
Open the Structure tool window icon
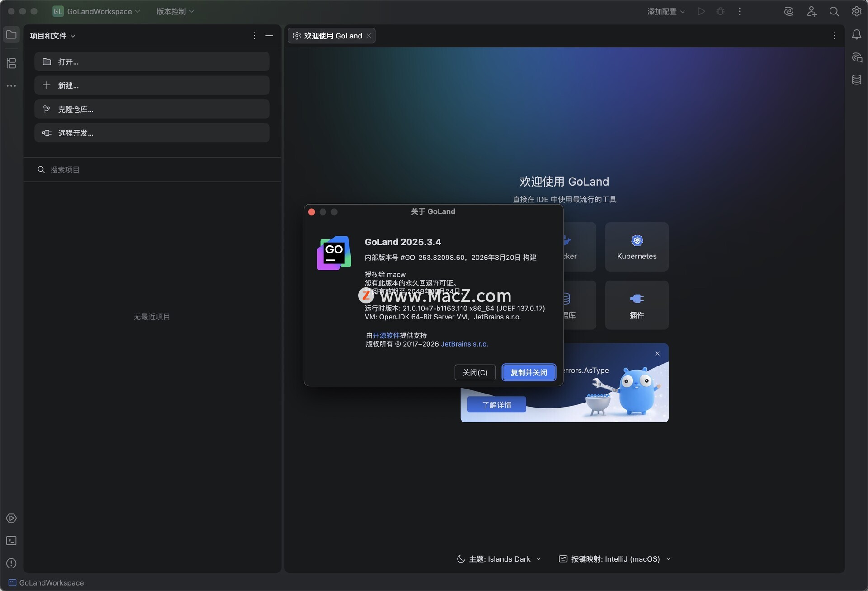click(11, 63)
